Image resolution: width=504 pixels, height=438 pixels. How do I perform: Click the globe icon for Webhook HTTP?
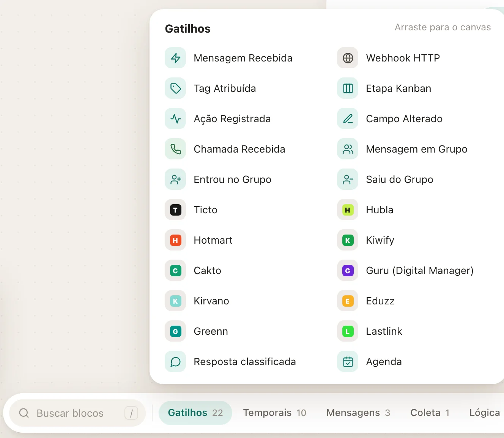[348, 58]
